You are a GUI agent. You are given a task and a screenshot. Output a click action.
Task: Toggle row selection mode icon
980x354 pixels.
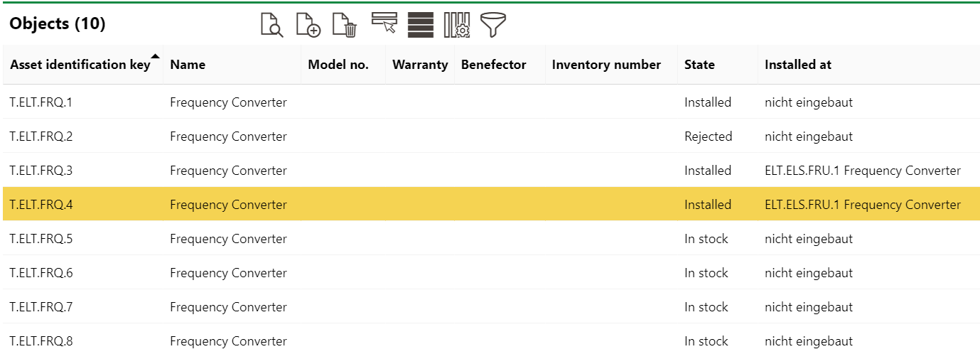click(384, 23)
